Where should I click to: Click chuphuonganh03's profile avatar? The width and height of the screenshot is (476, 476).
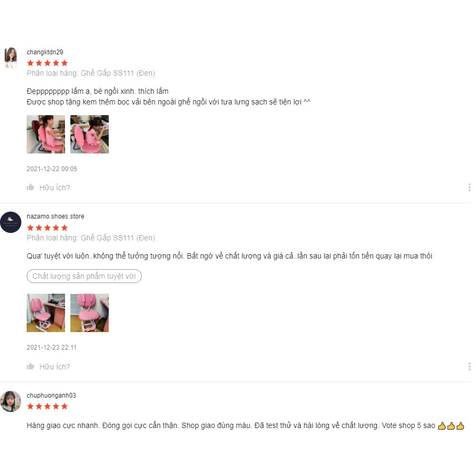coord(11,401)
